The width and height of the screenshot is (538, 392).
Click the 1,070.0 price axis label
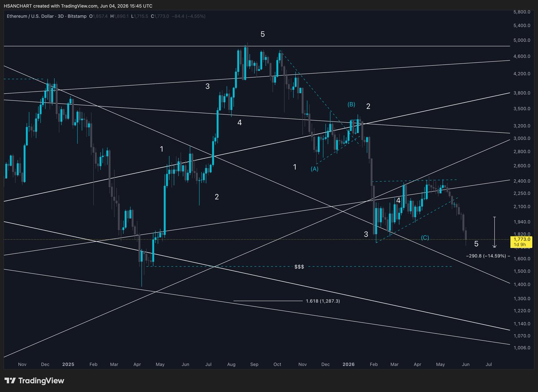tap(521, 335)
